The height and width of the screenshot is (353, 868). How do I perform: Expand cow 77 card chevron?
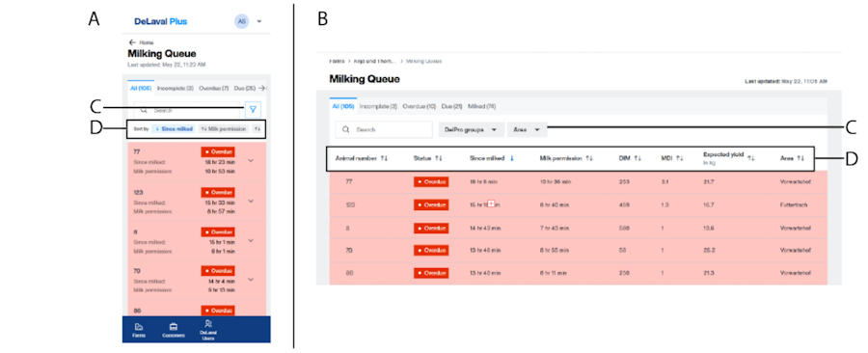click(251, 161)
